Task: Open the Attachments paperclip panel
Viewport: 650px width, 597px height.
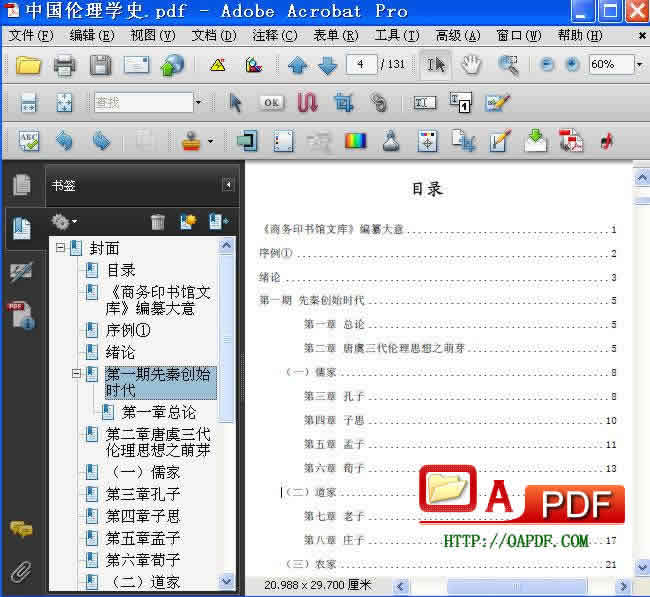Action: 22,572
